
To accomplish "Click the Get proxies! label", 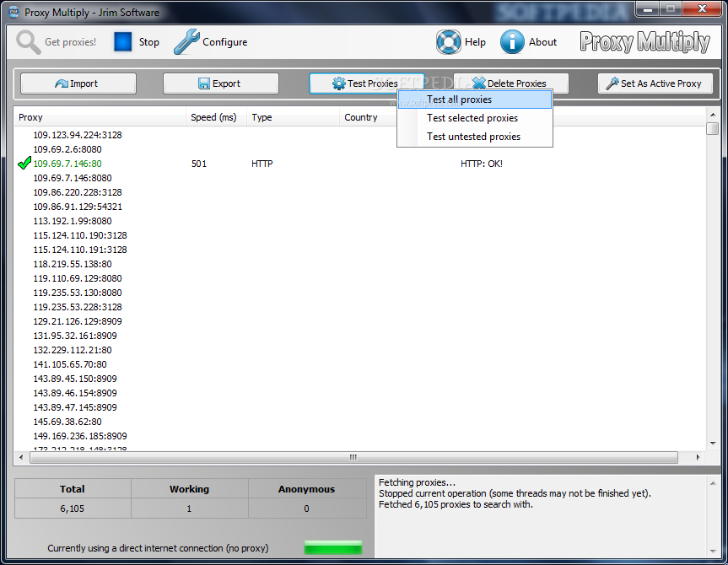I will [x=71, y=42].
